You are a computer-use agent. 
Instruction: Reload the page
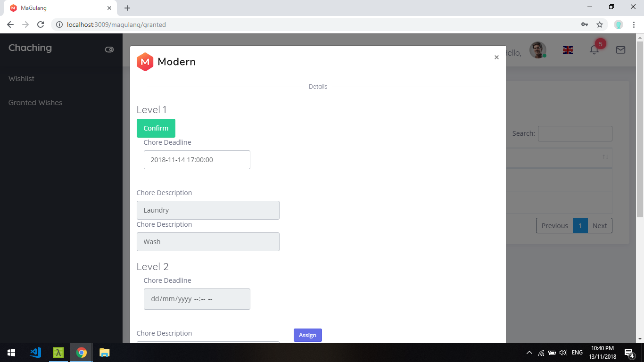point(41,25)
